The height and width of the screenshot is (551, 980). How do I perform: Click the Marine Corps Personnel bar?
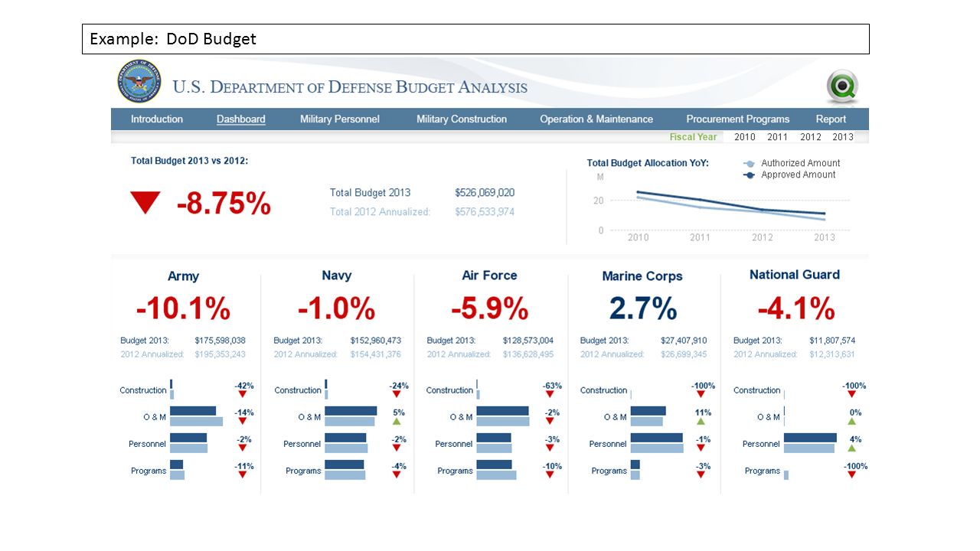tap(657, 443)
